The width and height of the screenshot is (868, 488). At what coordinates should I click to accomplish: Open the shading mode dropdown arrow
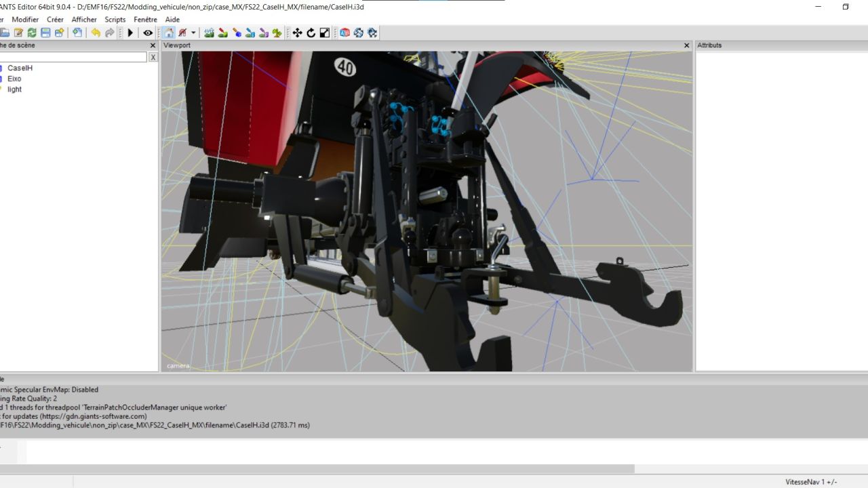(193, 33)
